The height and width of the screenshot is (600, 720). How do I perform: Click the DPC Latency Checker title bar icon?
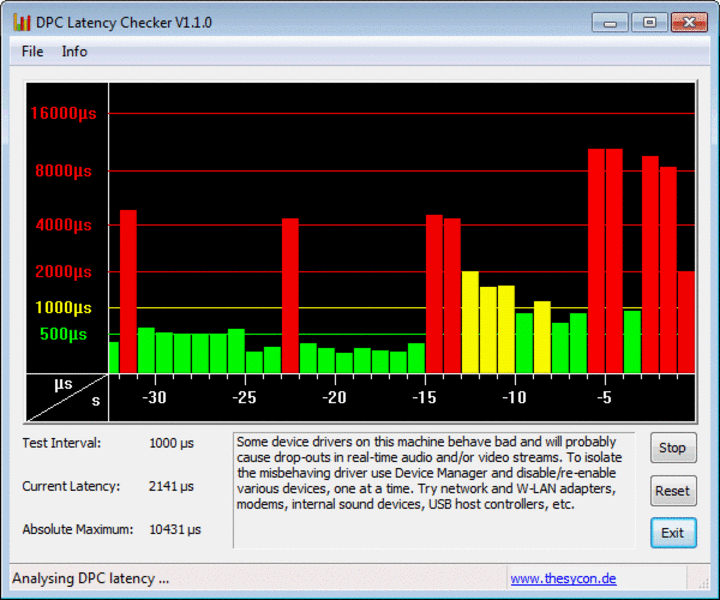(22, 22)
